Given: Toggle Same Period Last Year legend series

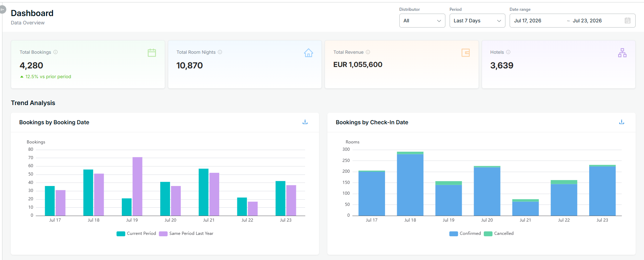Looking at the screenshot, I should point(186,233).
